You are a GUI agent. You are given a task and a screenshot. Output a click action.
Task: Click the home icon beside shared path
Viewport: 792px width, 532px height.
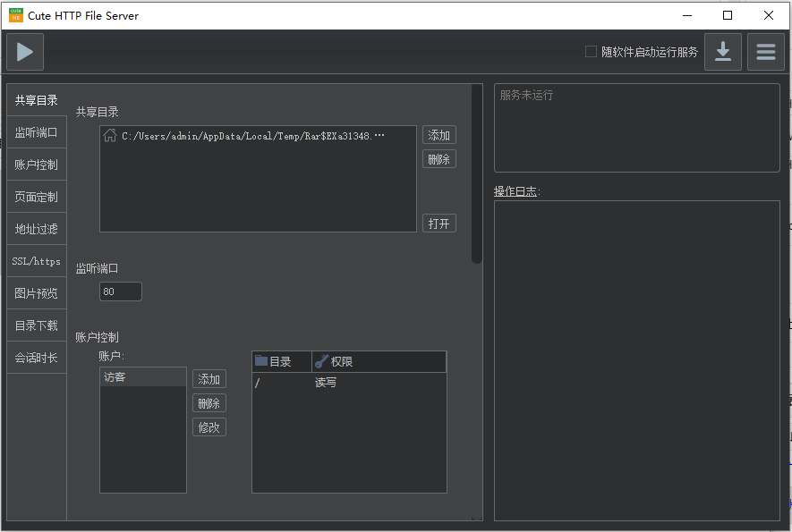click(x=110, y=136)
